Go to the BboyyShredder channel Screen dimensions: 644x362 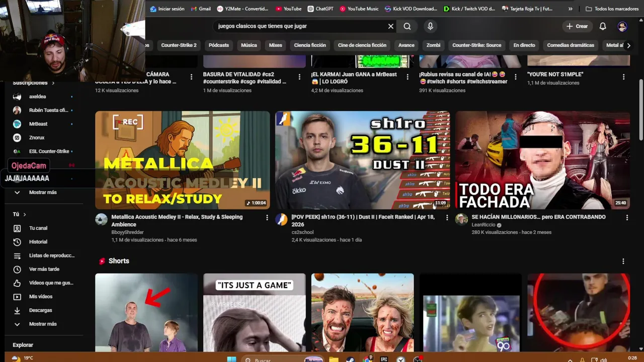coord(127,232)
